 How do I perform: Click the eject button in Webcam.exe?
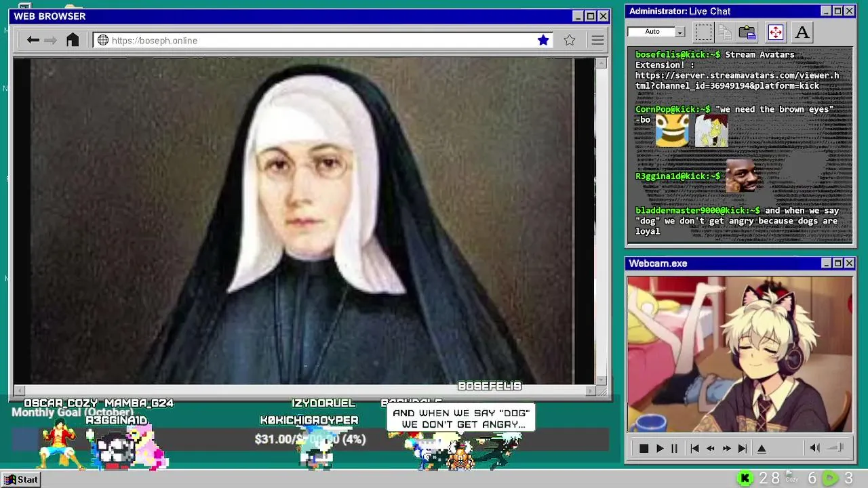tap(762, 448)
